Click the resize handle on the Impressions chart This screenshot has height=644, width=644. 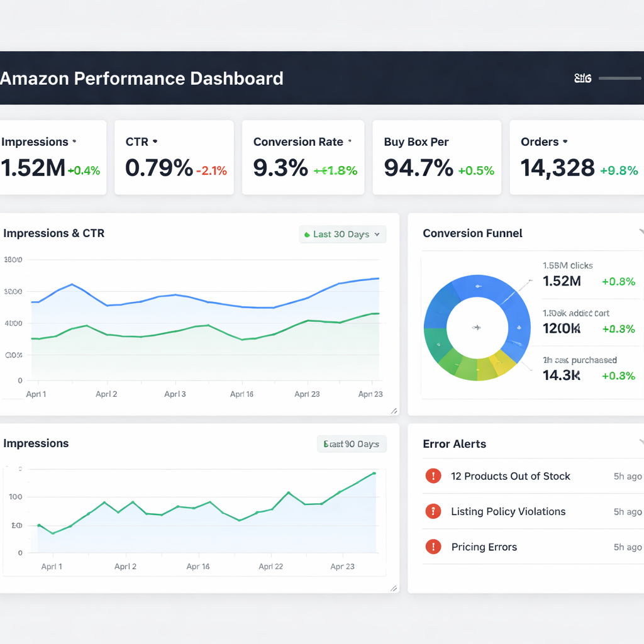click(x=394, y=587)
